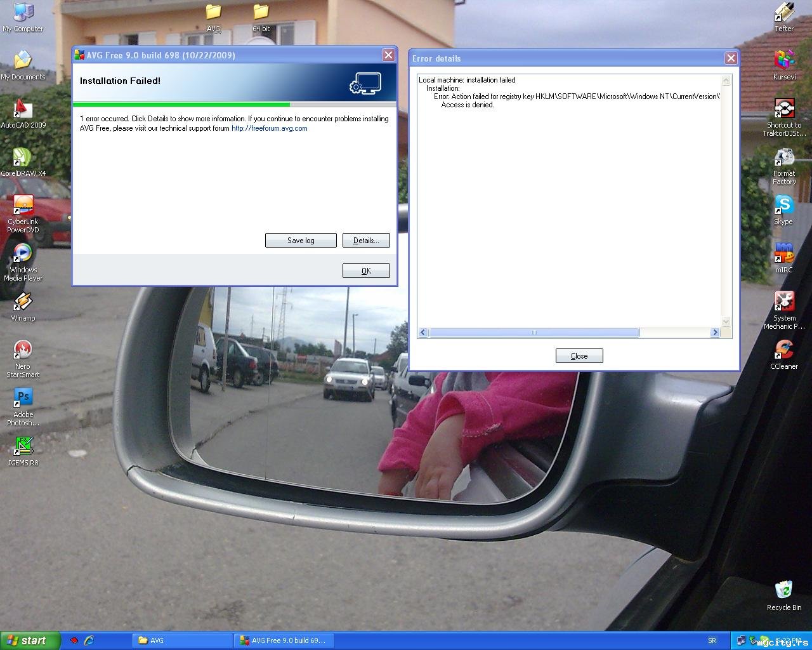
Task: Open the My Documents desktop icon
Action: pyautogui.click(x=23, y=65)
